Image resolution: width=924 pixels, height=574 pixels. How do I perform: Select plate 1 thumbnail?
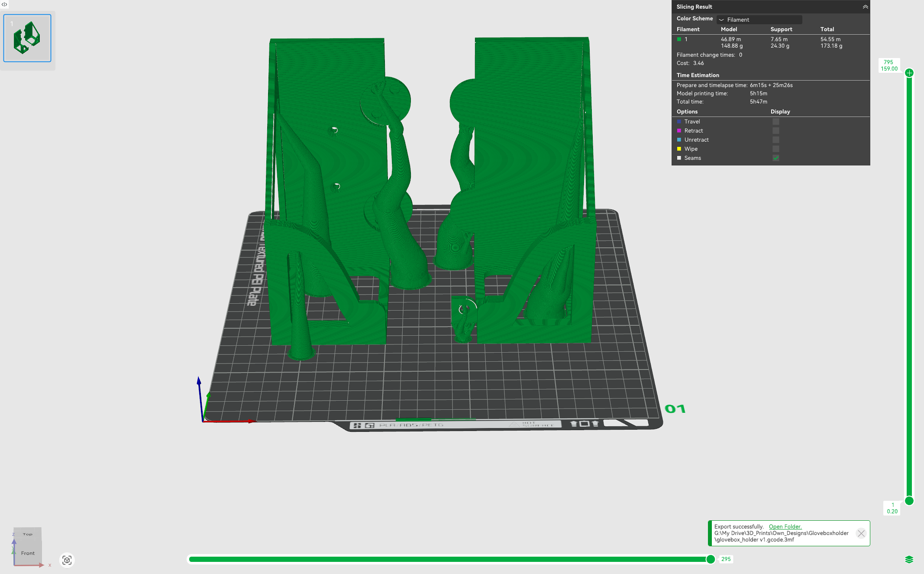point(27,38)
